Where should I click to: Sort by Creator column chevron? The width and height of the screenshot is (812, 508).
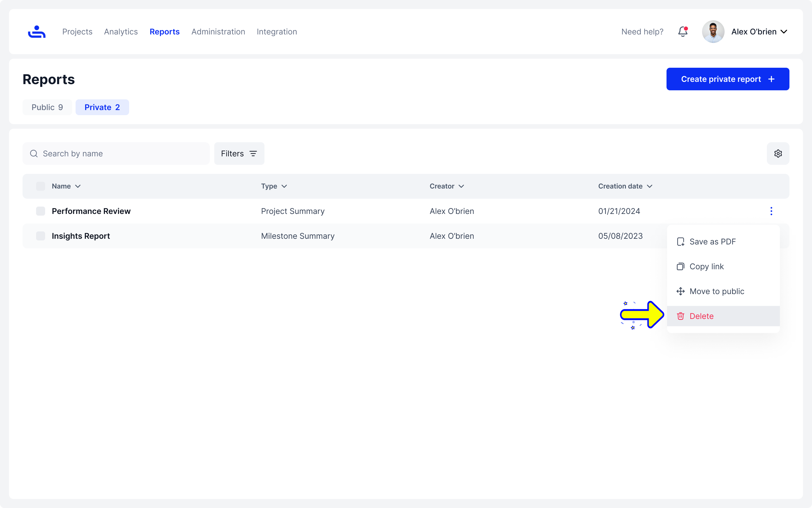pos(461,186)
